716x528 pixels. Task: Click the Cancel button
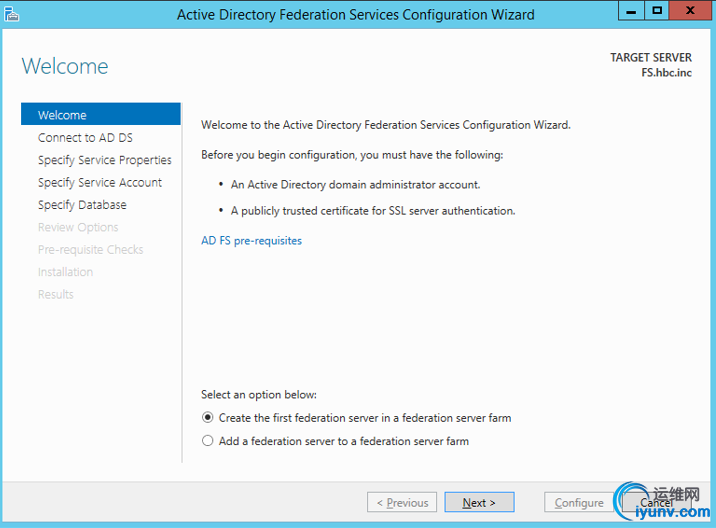click(656, 502)
